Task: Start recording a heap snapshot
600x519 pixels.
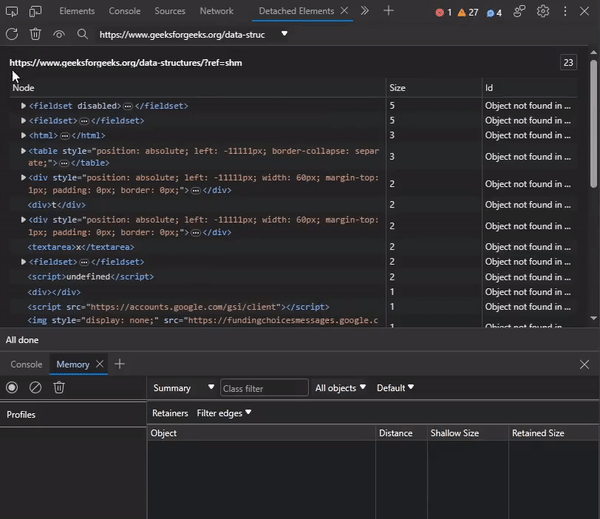Action: pyautogui.click(x=12, y=387)
